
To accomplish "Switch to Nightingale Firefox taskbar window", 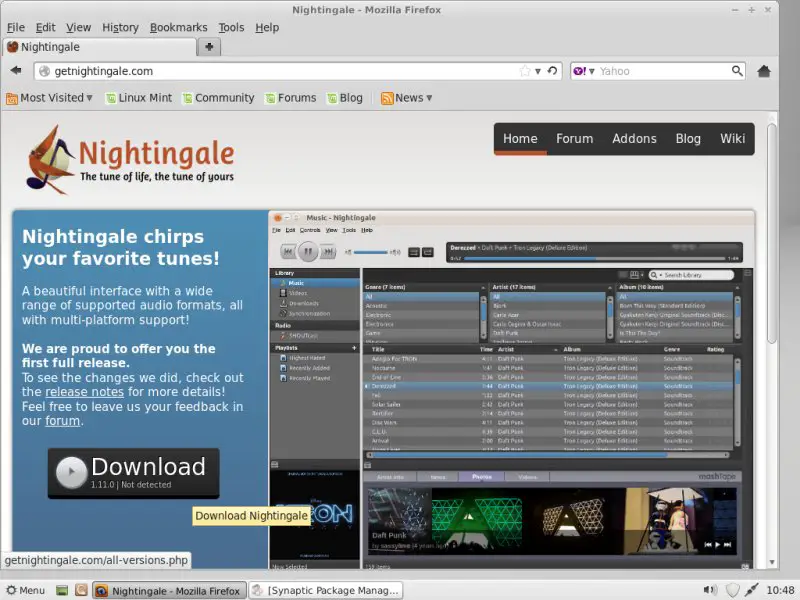I will pyautogui.click(x=169, y=590).
